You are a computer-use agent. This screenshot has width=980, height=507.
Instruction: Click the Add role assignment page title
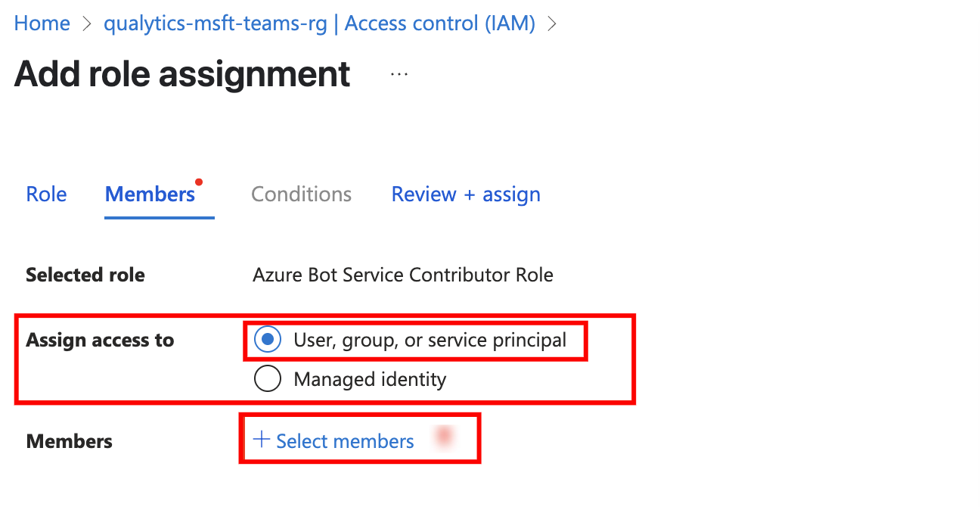(x=181, y=73)
